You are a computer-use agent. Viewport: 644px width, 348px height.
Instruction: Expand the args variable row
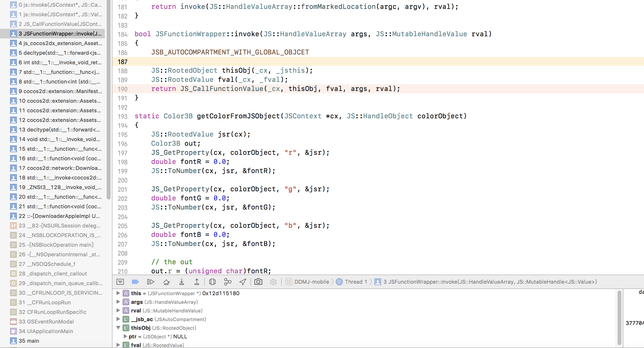click(x=118, y=302)
